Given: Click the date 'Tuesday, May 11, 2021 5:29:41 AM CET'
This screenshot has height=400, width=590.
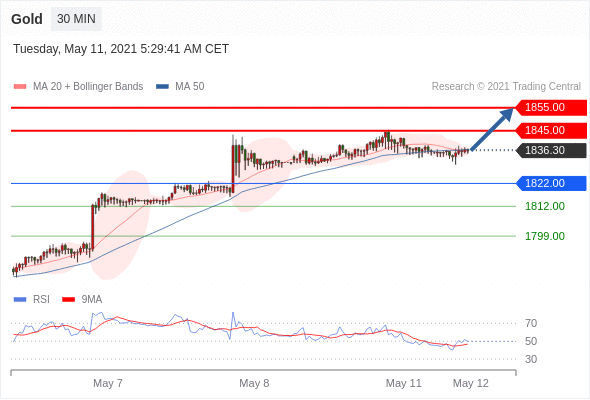Looking at the screenshot, I should click(x=121, y=49).
